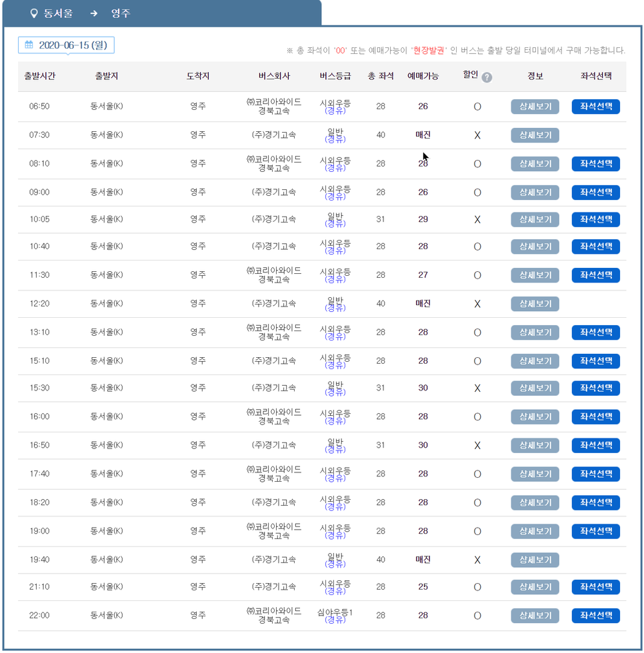Open 상세보기 for the 10:40 bus
This screenshot has height=653, width=644.
pyautogui.click(x=535, y=247)
